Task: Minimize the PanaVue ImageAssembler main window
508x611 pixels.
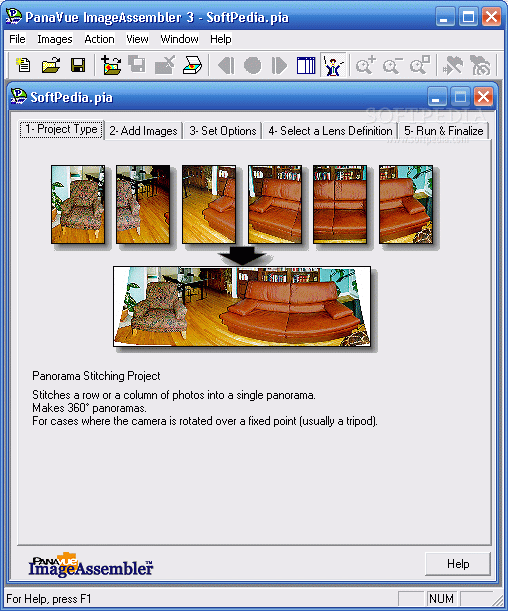Action: (x=444, y=17)
